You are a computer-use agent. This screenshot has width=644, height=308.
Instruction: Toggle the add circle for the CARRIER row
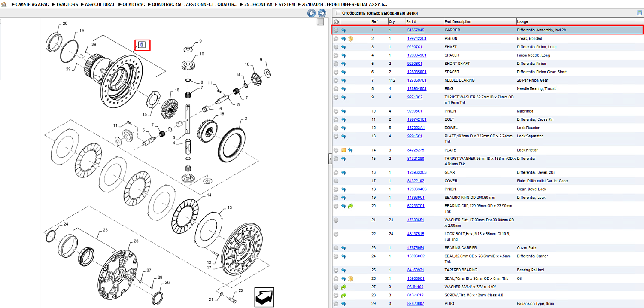pyautogui.click(x=336, y=30)
